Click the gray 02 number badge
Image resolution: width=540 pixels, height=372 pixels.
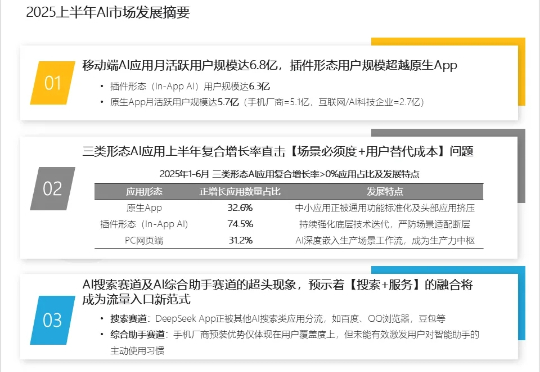[x=52, y=188]
